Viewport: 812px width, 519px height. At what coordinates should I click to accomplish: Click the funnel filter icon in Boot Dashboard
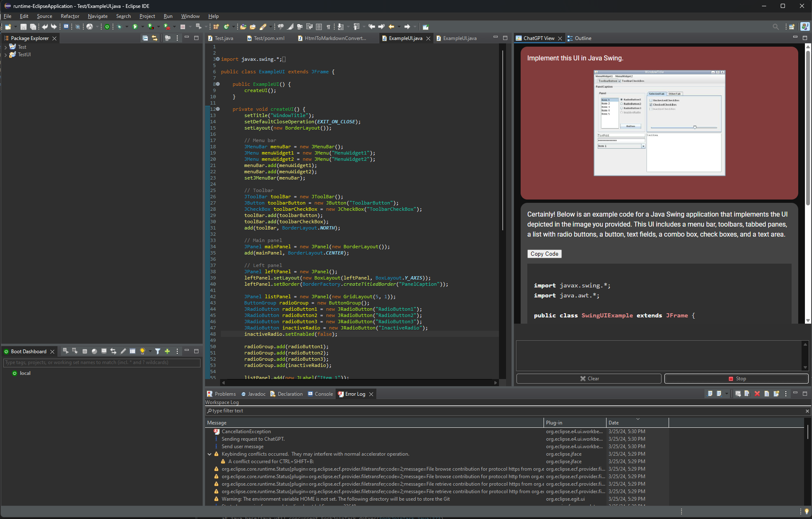[x=158, y=351]
